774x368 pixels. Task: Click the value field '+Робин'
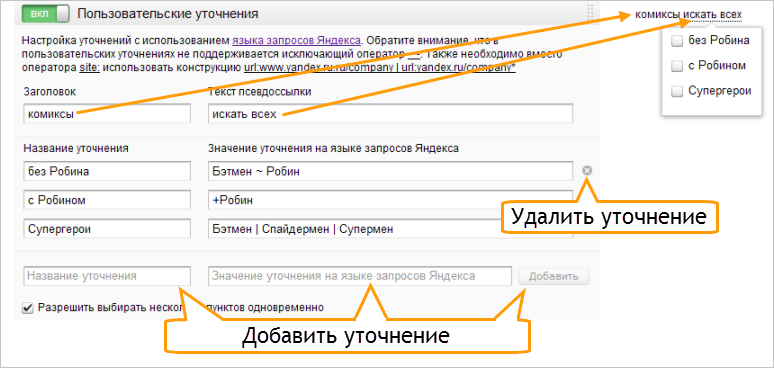click(390, 200)
